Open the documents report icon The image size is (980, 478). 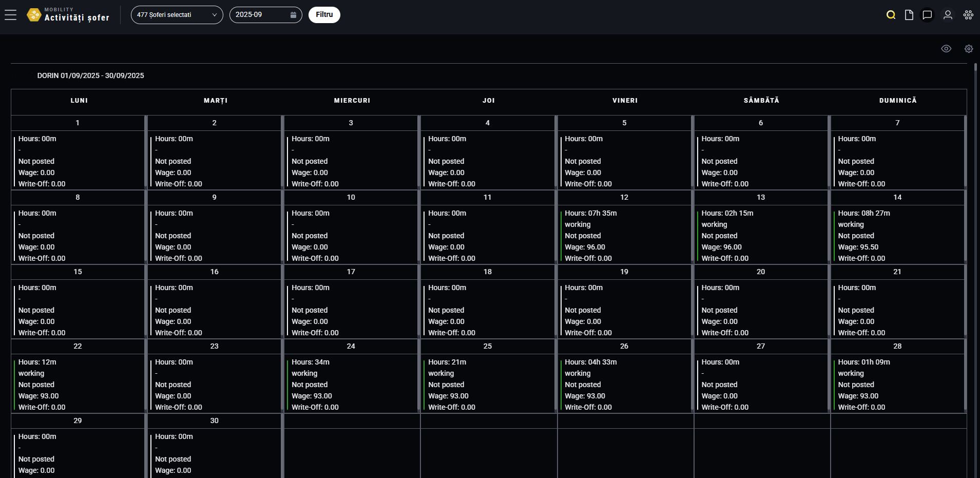[909, 15]
